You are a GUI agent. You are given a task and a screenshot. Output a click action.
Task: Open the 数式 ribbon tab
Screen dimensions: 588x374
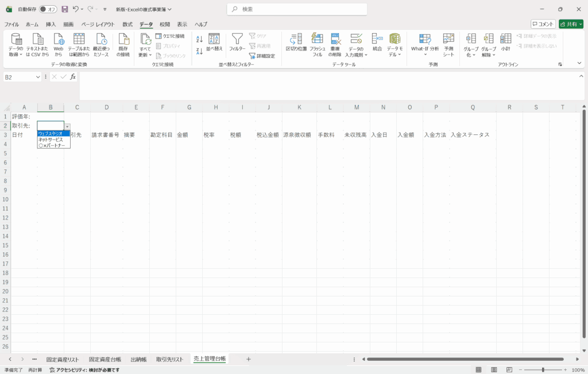point(127,24)
